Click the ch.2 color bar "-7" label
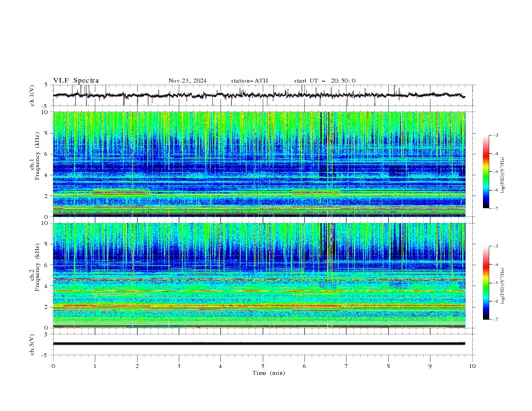 point(495,319)
